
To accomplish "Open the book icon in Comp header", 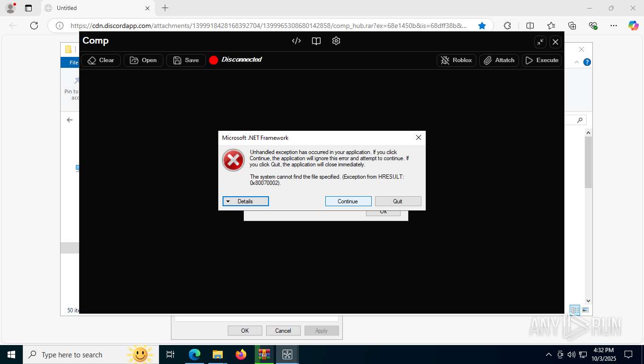I will click(x=316, y=41).
